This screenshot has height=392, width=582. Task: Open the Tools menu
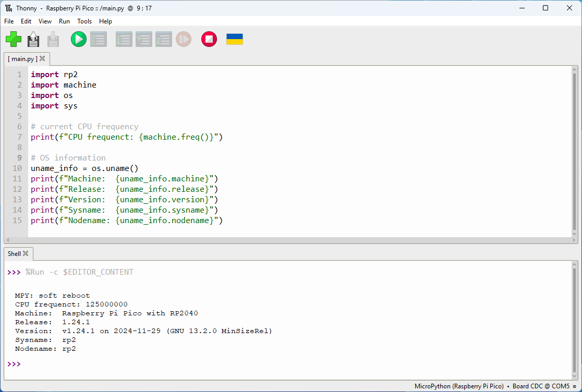coord(84,21)
